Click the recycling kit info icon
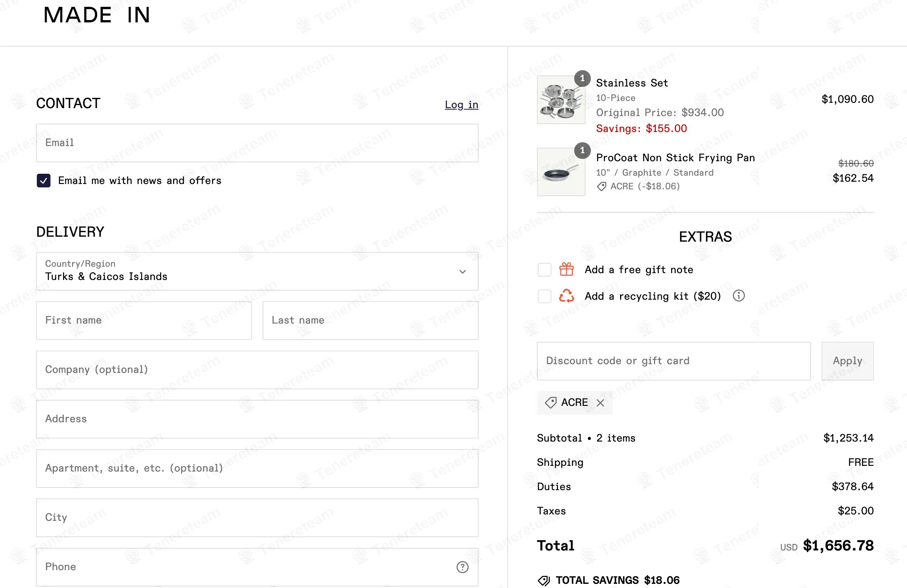The width and height of the screenshot is (907, 588). [x=739, y=296]
